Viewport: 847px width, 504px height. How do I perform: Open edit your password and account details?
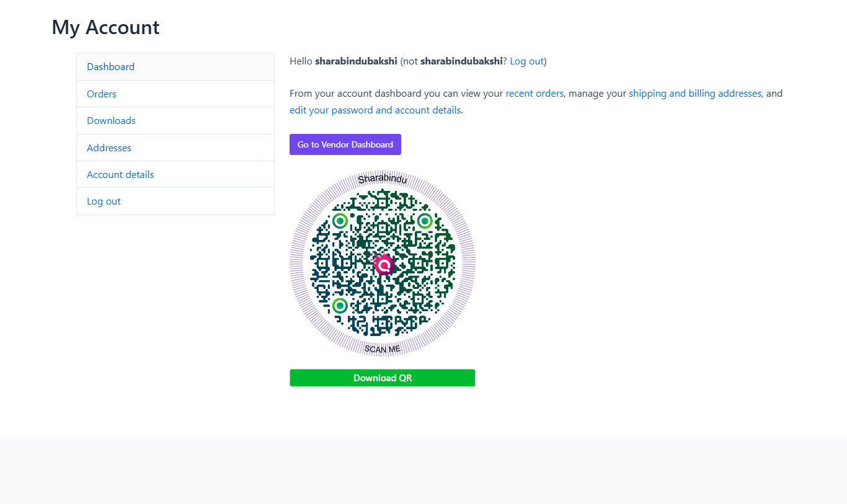click(375, 110)
